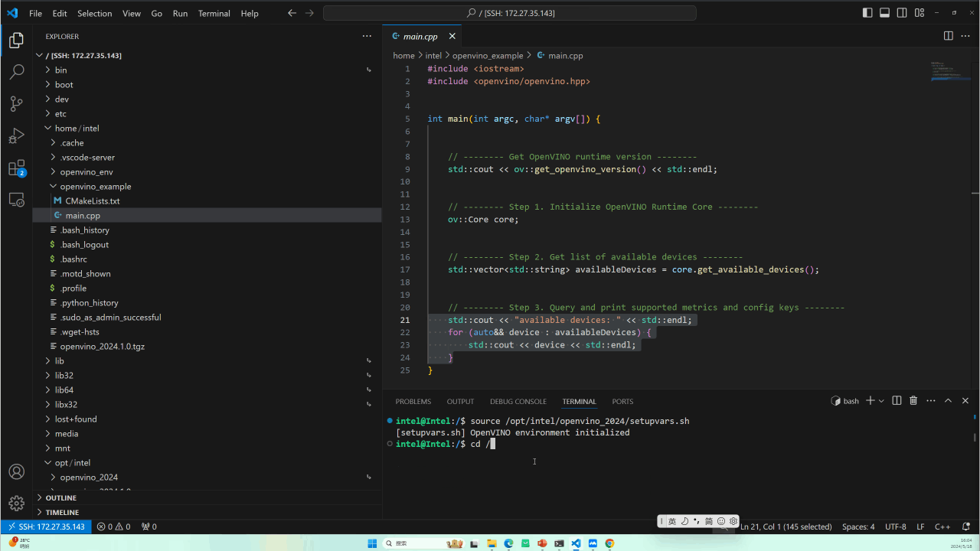Split the terminal

[897, 401]
